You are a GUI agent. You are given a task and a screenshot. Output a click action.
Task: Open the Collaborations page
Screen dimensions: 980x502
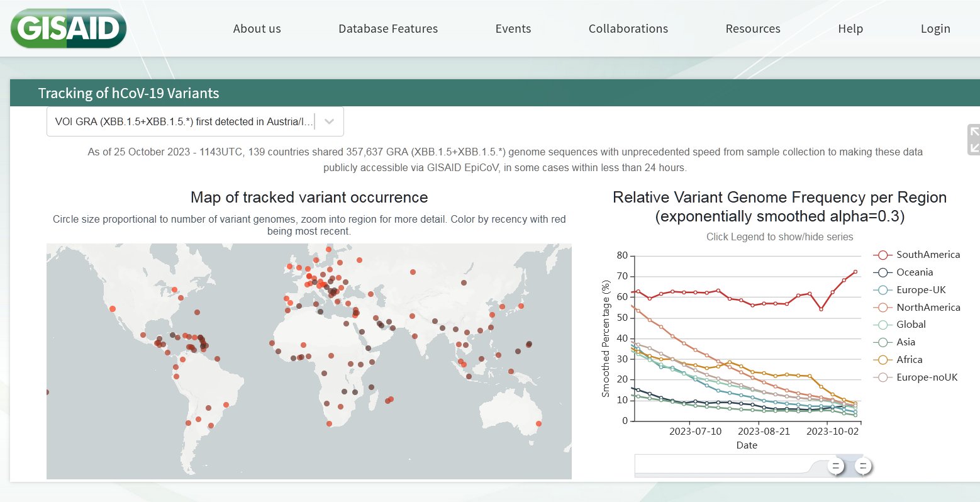pos(628,29)
